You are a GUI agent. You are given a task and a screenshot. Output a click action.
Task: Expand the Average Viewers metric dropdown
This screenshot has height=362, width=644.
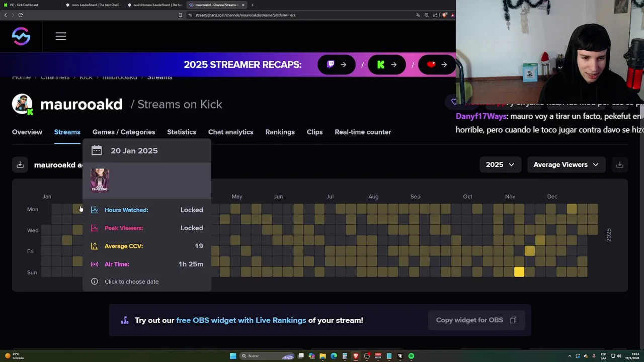point(566,164)
